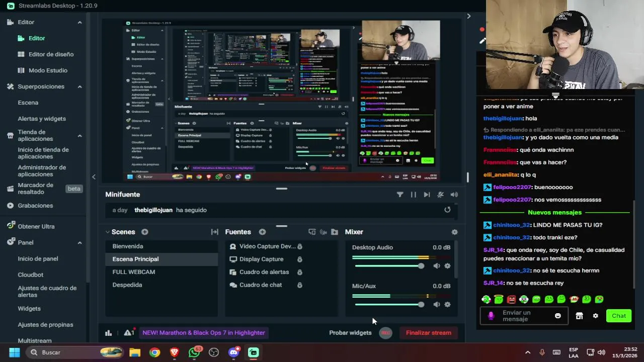Open the chat shop storefront icon
Viewport: 644px width, 362px height.
[579, 316]
